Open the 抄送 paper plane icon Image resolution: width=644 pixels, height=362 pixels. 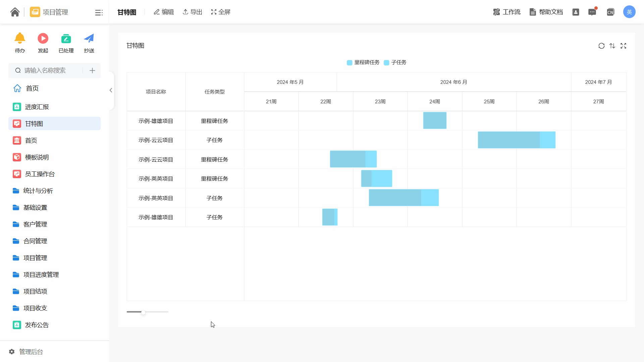click(89, 39)
